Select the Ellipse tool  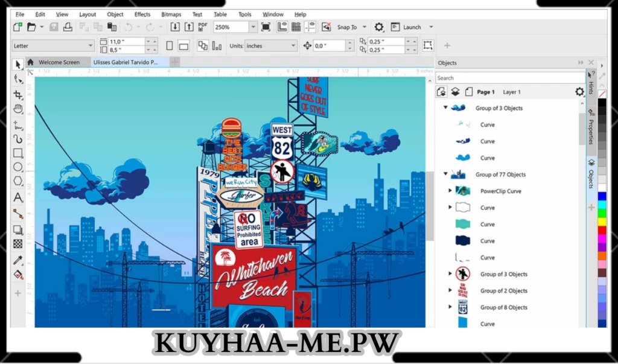point(18,167)
